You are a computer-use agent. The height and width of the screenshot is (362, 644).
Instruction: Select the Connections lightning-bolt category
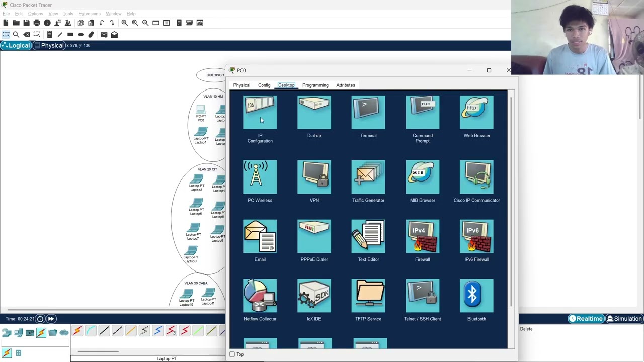pos(41,332)
